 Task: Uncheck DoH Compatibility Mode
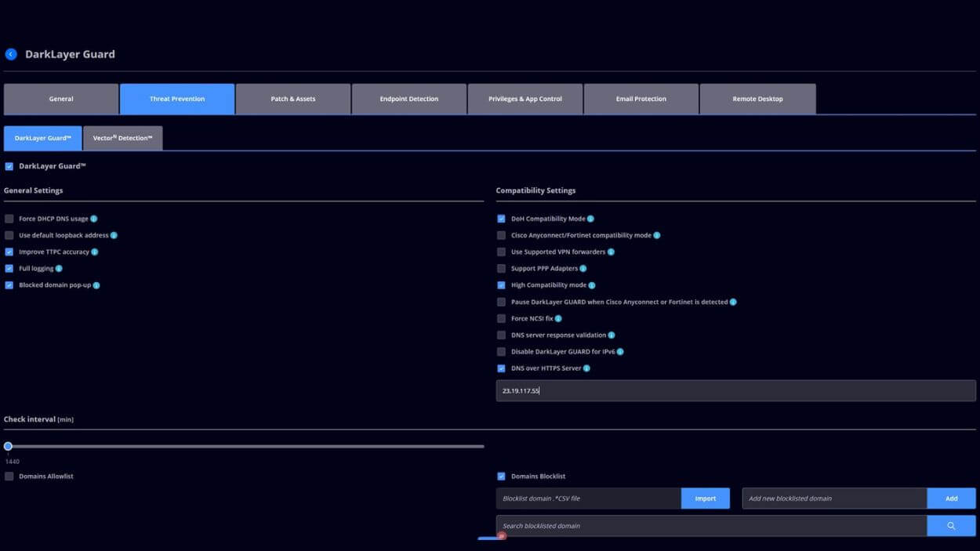point(502,219)
